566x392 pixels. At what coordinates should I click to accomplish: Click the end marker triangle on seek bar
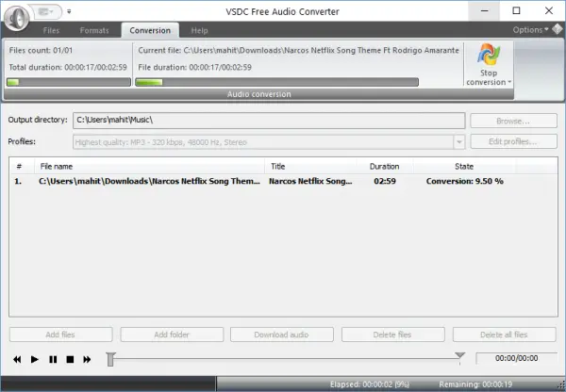[459, 355]
